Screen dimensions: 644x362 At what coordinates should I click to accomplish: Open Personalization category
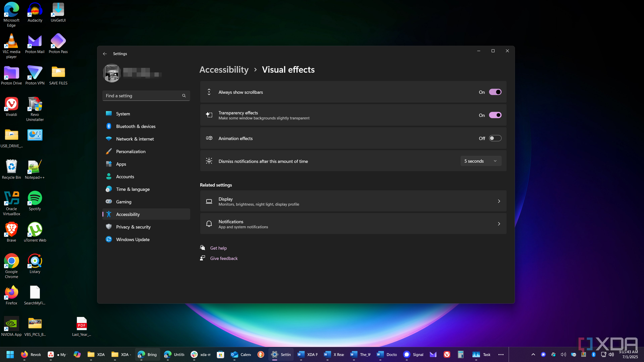click(146, 151)
